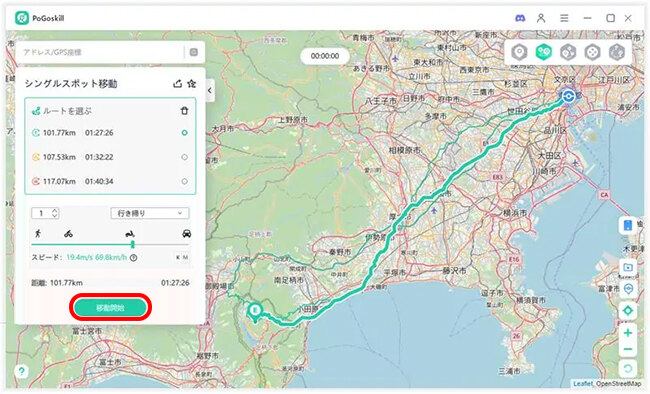This screenshot has width=650, height=394.
Task: Open the 行き帰り dropdown
Action: [x=150, y=213]
